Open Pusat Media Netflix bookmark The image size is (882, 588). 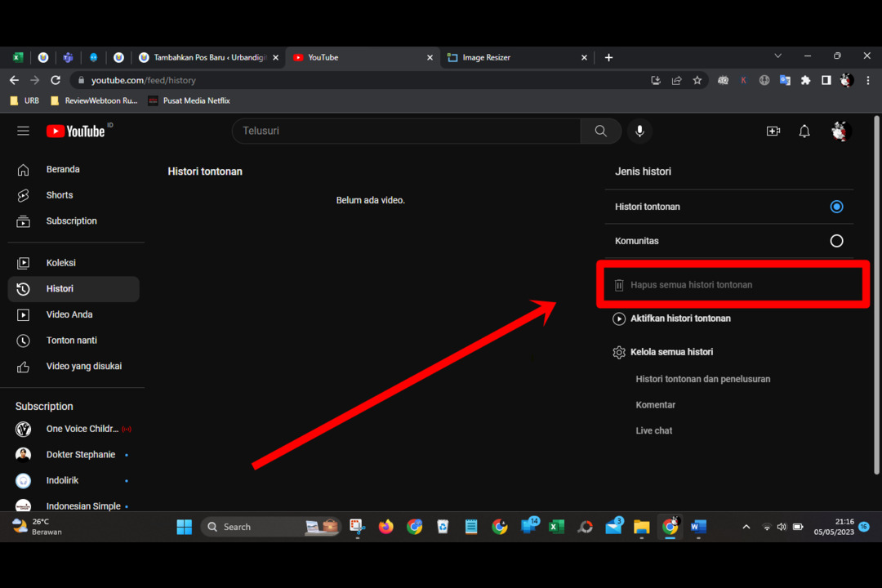189,100
